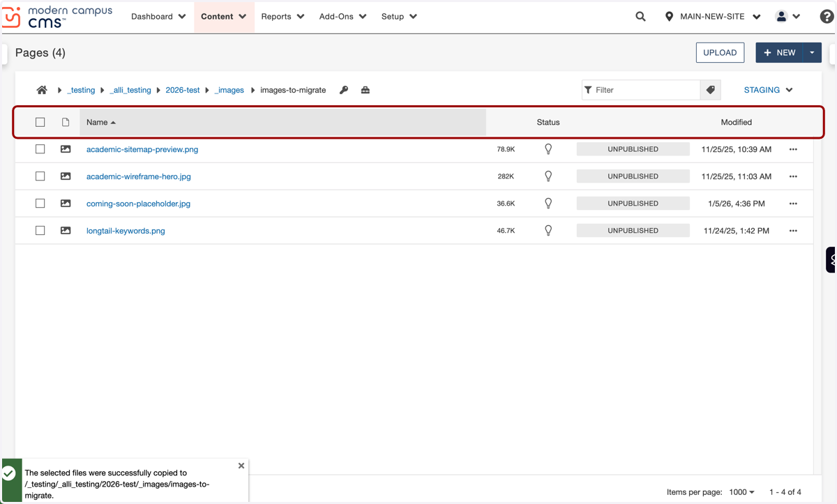Open academic-wireframe-hero.jpg file link
Viewport: 837px width, 504px height.
(139, 176)
